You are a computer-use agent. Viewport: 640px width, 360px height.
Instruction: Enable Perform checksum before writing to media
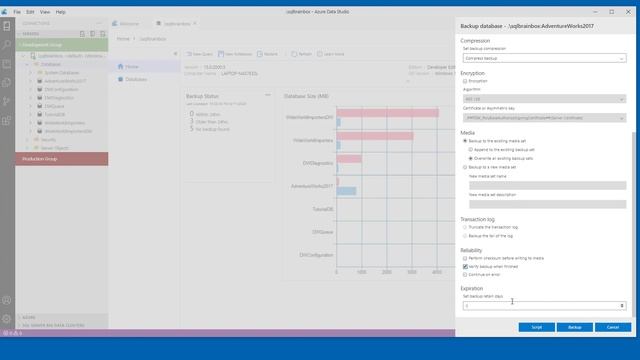[465, 258]
